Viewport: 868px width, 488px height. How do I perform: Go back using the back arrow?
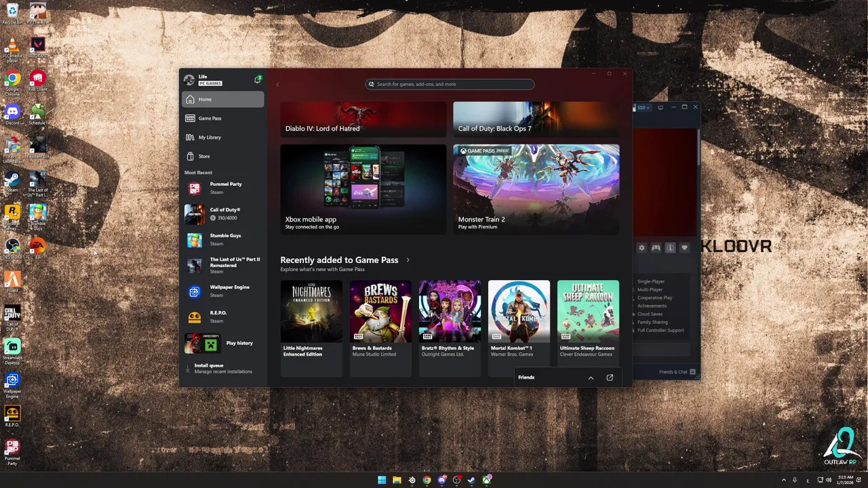(277, 84)
